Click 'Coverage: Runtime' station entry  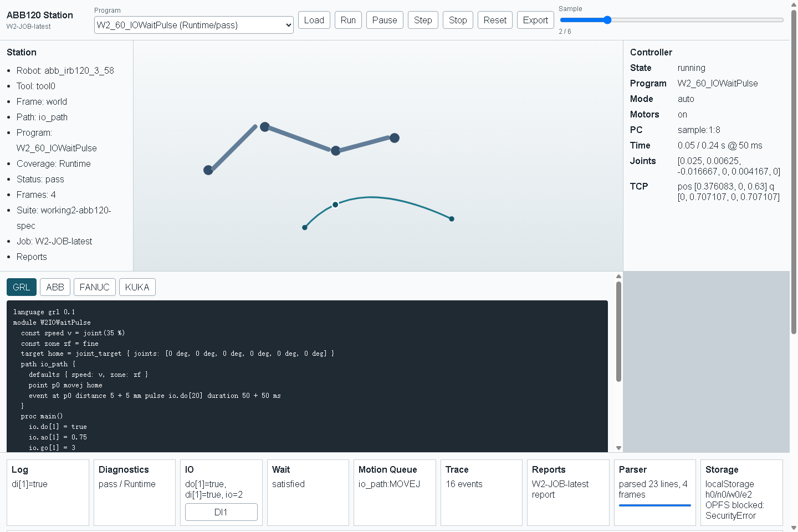(54, 163)
